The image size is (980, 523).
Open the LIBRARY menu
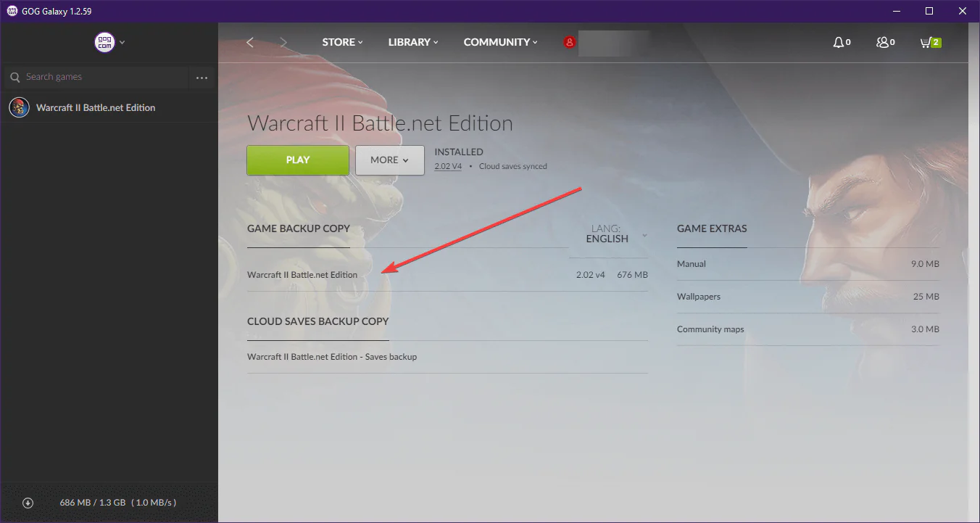[412, 42]
